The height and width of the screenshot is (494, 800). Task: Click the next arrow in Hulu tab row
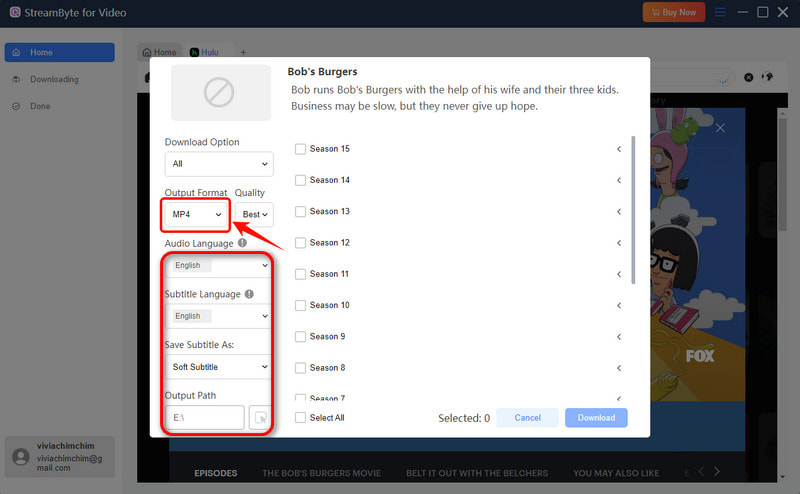717,472
